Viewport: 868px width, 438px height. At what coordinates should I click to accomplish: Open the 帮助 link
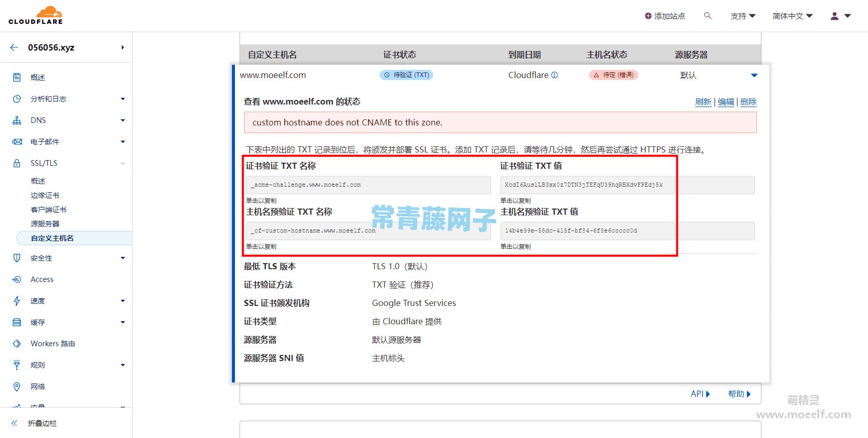click(739, 394)
